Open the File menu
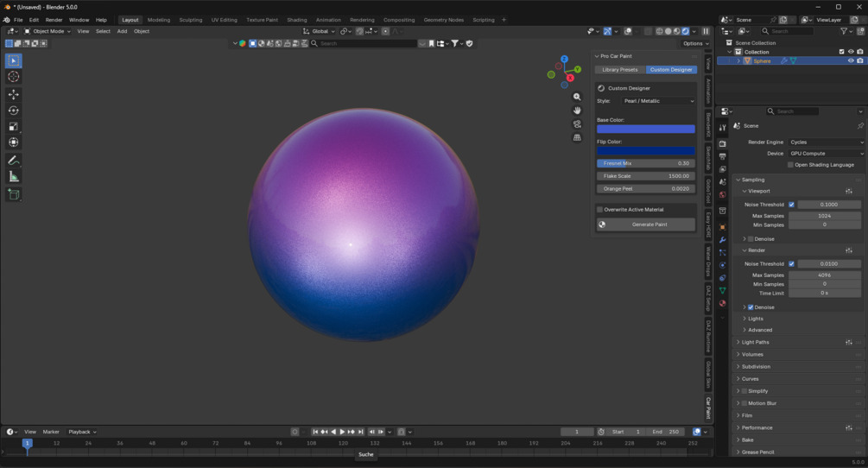 (x=18, y=20)
